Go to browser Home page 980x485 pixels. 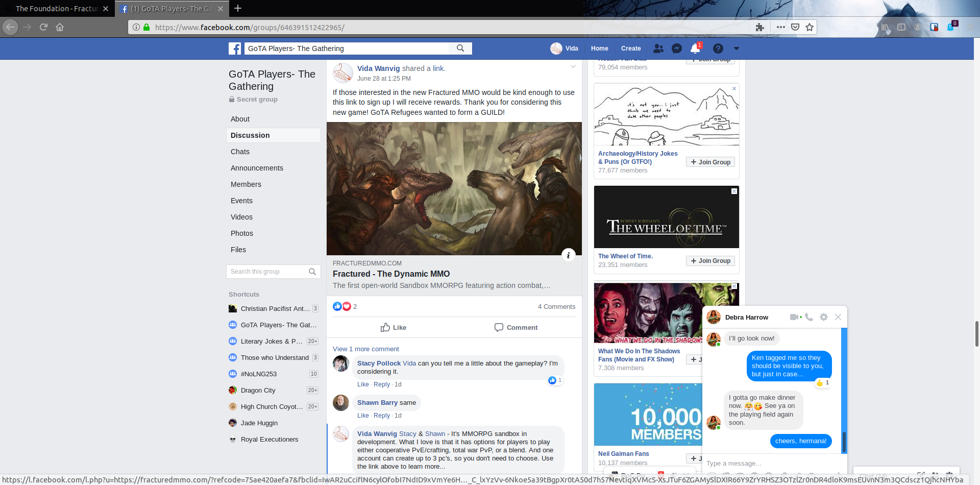tap(60, 27)
